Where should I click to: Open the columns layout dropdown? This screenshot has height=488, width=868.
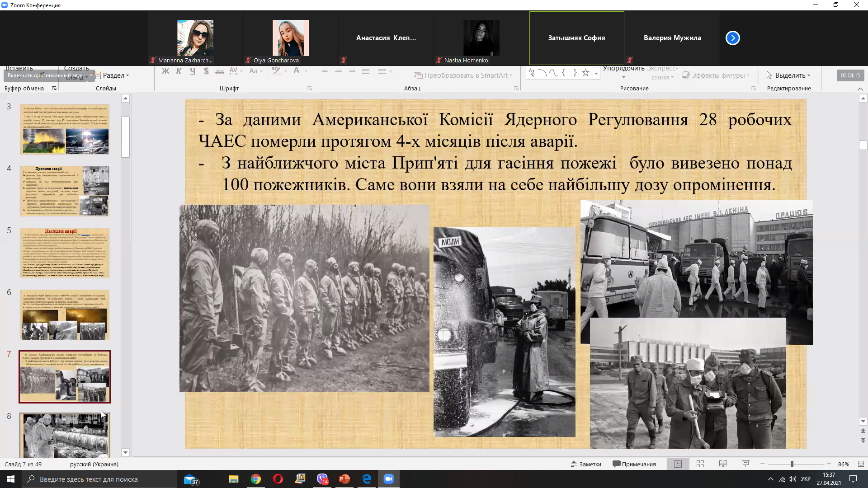point(385,71)
